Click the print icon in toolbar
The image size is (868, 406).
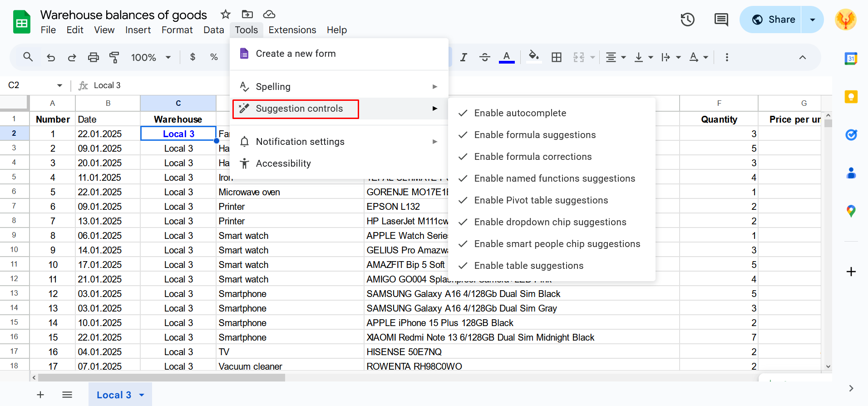94,57
